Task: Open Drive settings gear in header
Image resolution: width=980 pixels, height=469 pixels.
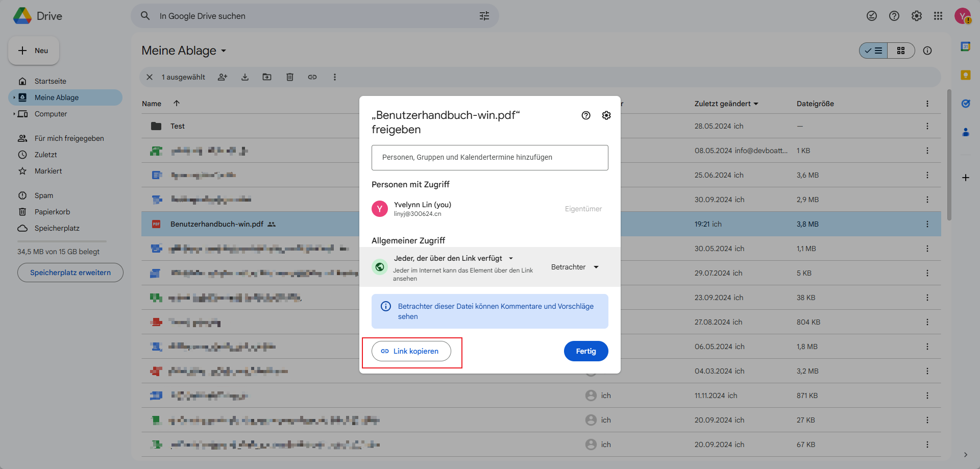Action: tap(917, 16)
